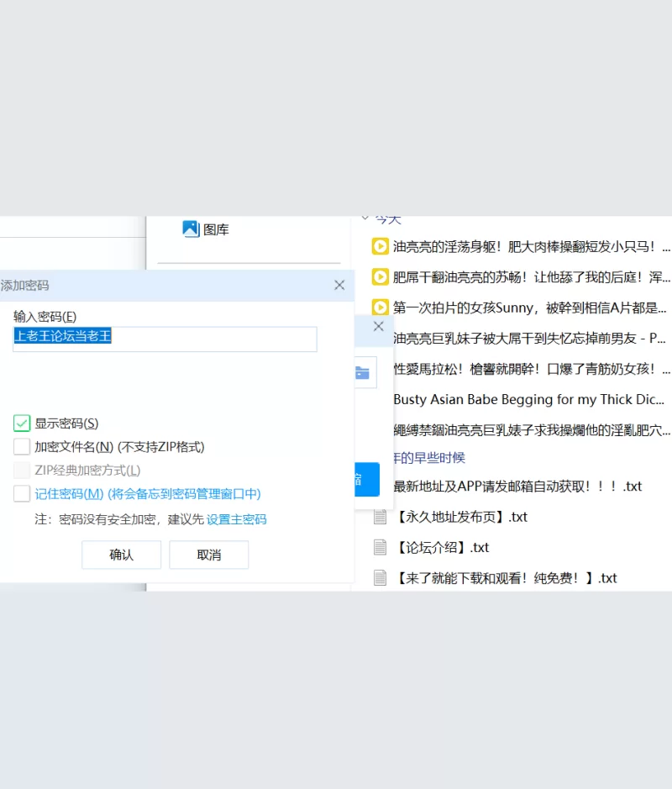
Task: Toggle the ZIP经典加密方式 checkbox
Action: [22, 470]
